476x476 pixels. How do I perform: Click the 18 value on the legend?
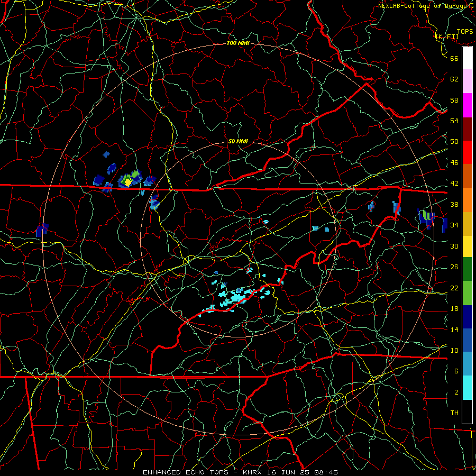[x=454, y=309]
